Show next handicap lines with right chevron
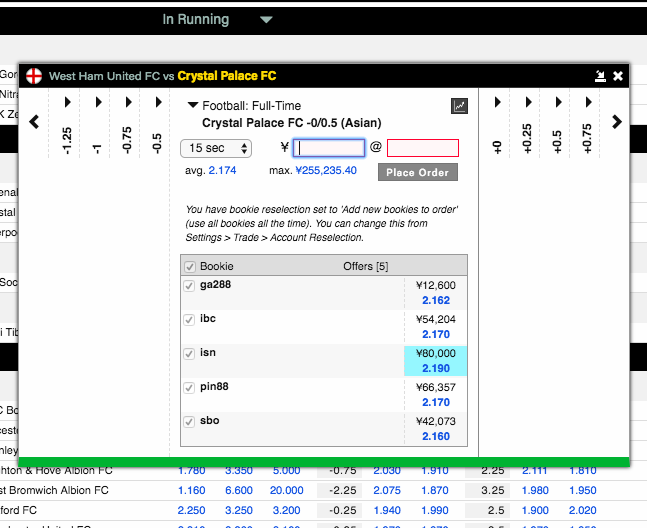Viewport: 647px width, 528px height. click(616, 122)
